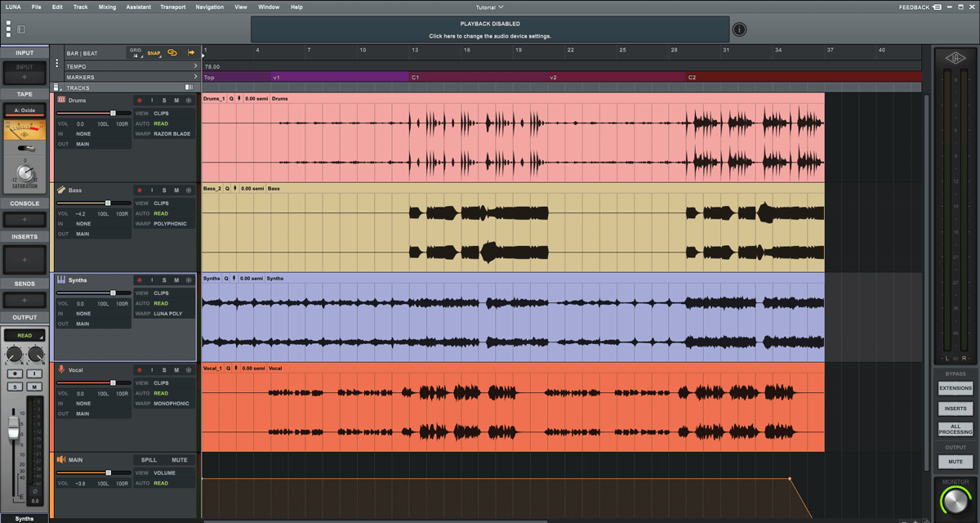
Task: Click the Synths track keyboard icon
Action: [61, 279]
